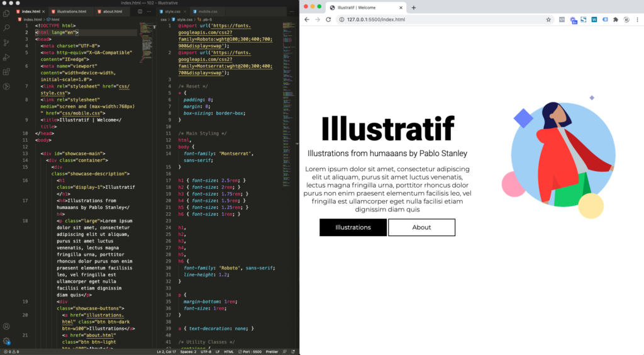This screenshot has width=644, height=355.
Task: Click line number 13 in the index.html gutter
Action: coord(25,154)
